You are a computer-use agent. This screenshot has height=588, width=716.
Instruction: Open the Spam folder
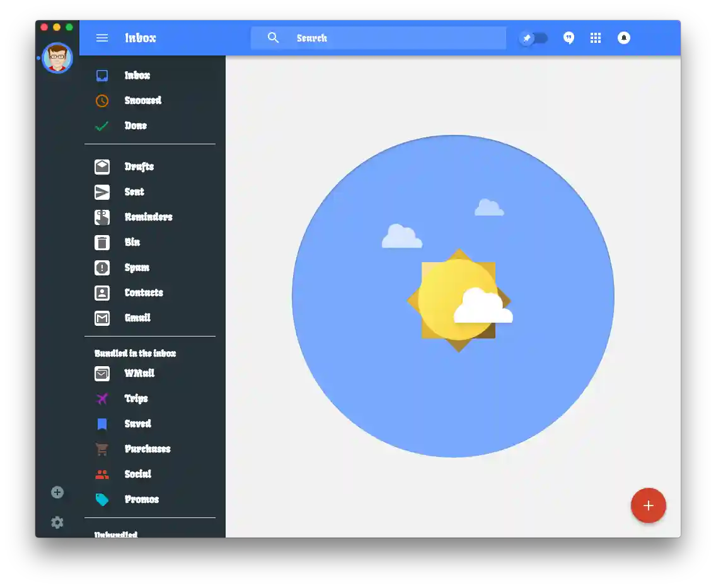pyautogui.click(x=137, y=268)
